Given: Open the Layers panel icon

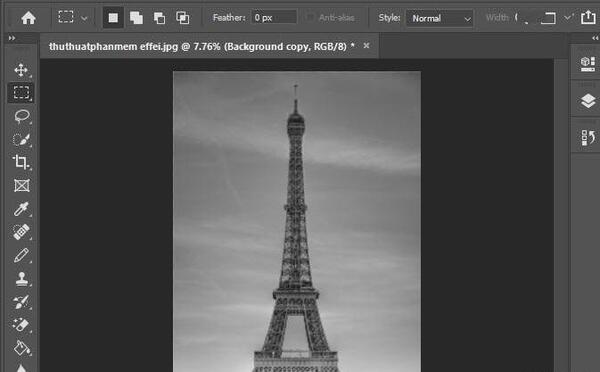Looking at the screenshot, I should click(x=588, y=101).
